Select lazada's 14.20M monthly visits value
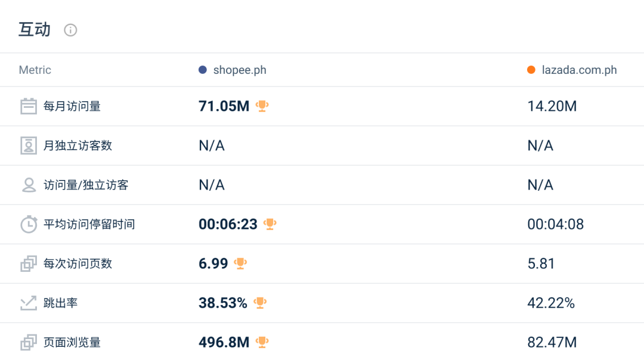 [x=552, y=106]
